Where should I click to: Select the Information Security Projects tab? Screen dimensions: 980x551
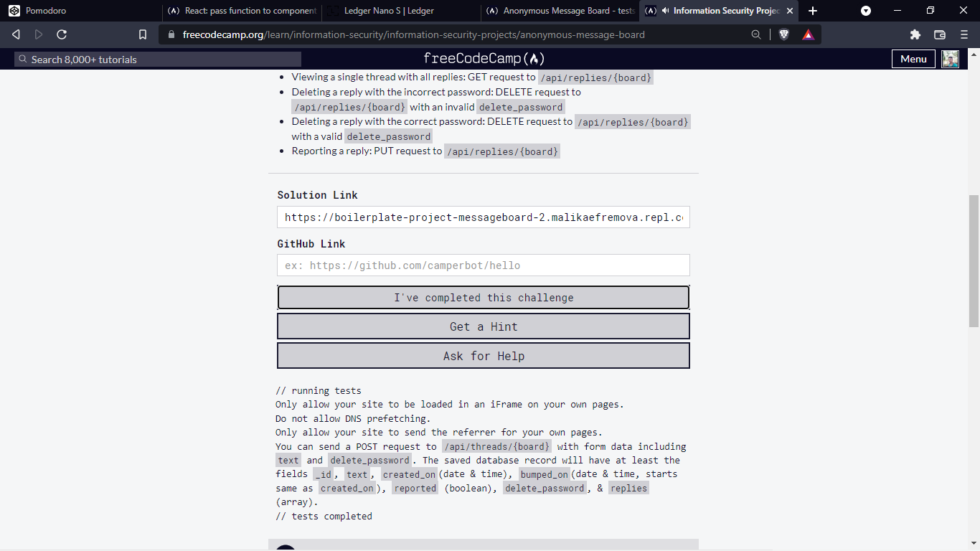tap(720, 11)
